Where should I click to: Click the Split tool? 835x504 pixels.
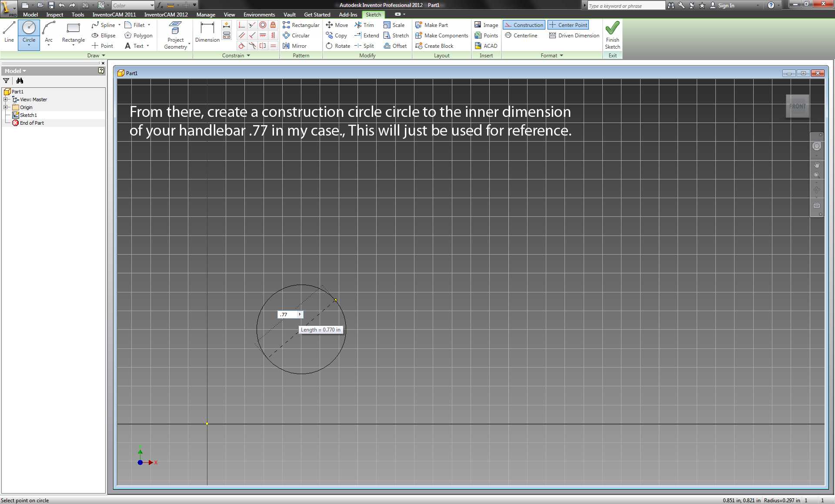[x=364, y=46]
